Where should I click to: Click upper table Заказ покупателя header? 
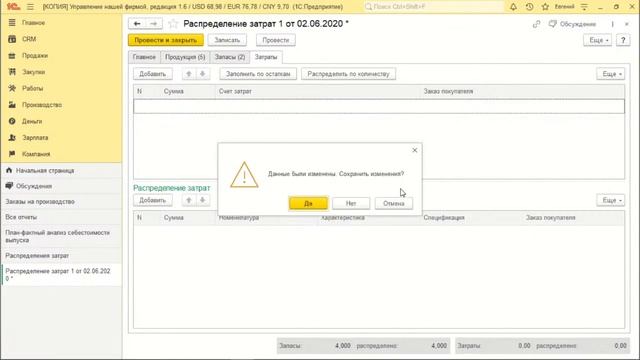522,91
